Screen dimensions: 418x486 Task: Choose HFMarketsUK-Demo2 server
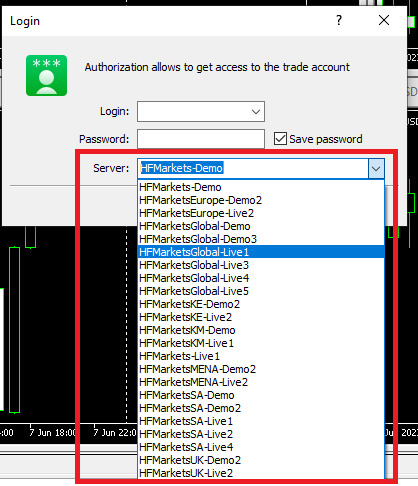point(261,460)
